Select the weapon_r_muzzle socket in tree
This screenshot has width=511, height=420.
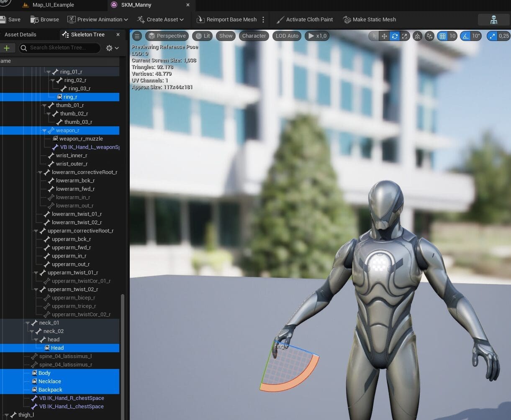[x=81, y=139]
